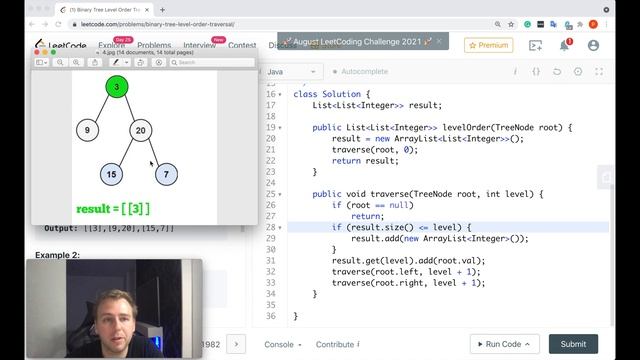Open Preview's share button

[95, 62]
